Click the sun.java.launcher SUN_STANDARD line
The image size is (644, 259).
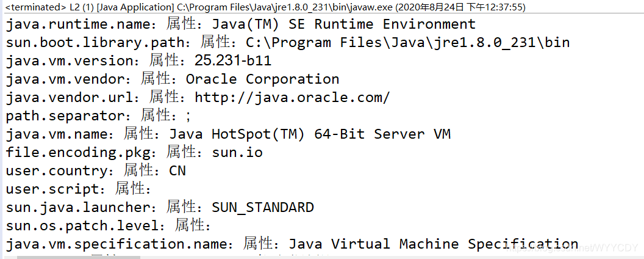159,207
